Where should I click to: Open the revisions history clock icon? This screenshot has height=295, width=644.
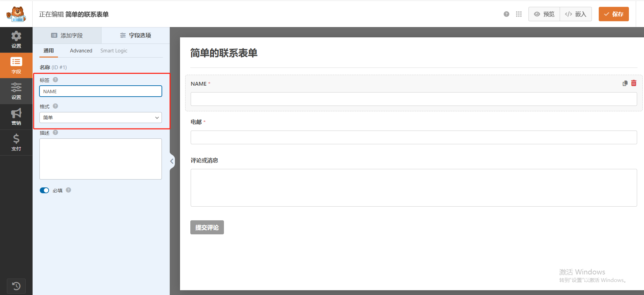(x=16, y=286)
